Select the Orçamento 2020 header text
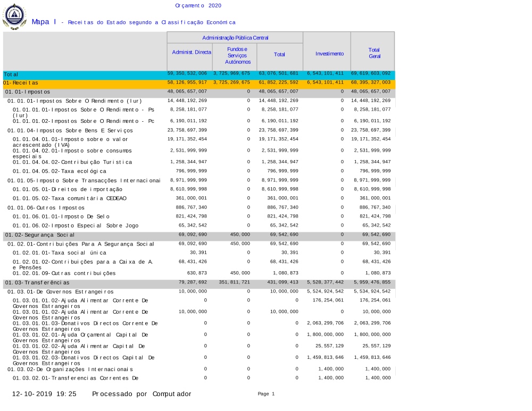This screenshot has height=411, width=532. click(198, 5)
